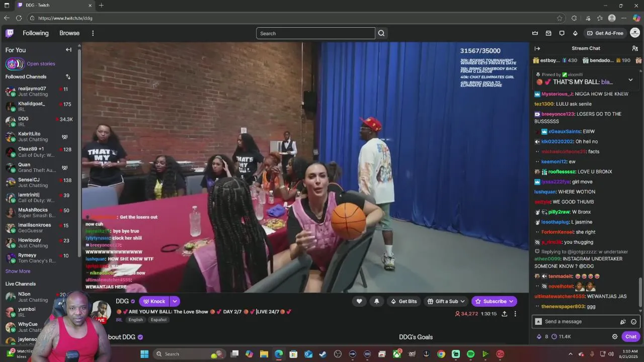Click the estboy top gifter leaderboard entry
This screenshot has height=362, width=644.
554,60
